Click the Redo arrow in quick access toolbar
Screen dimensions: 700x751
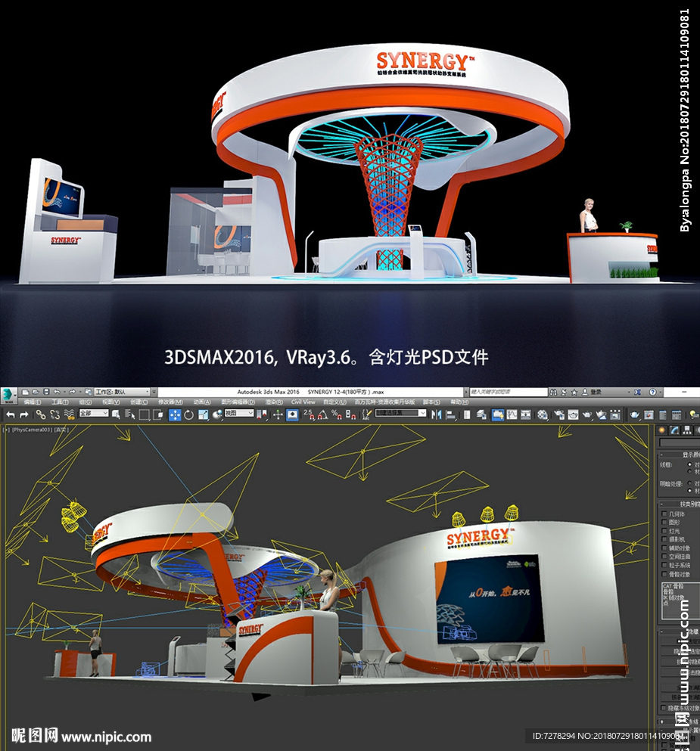72,392
